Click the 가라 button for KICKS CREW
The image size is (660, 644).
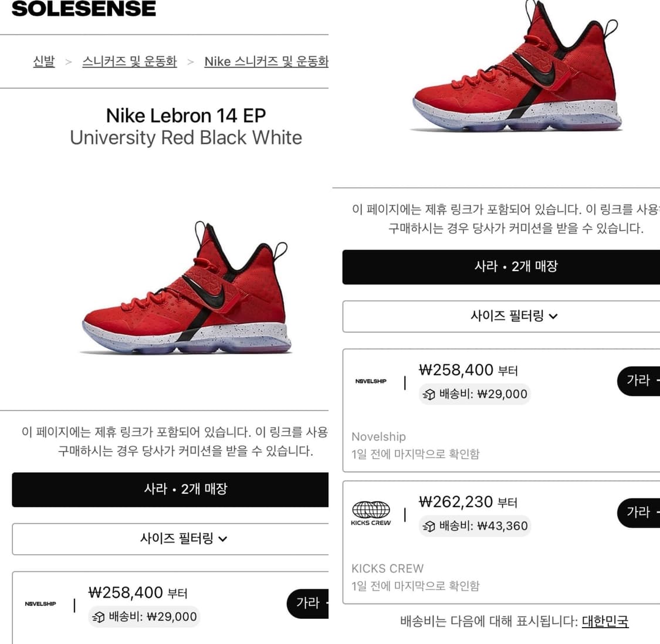coord(638,512)
